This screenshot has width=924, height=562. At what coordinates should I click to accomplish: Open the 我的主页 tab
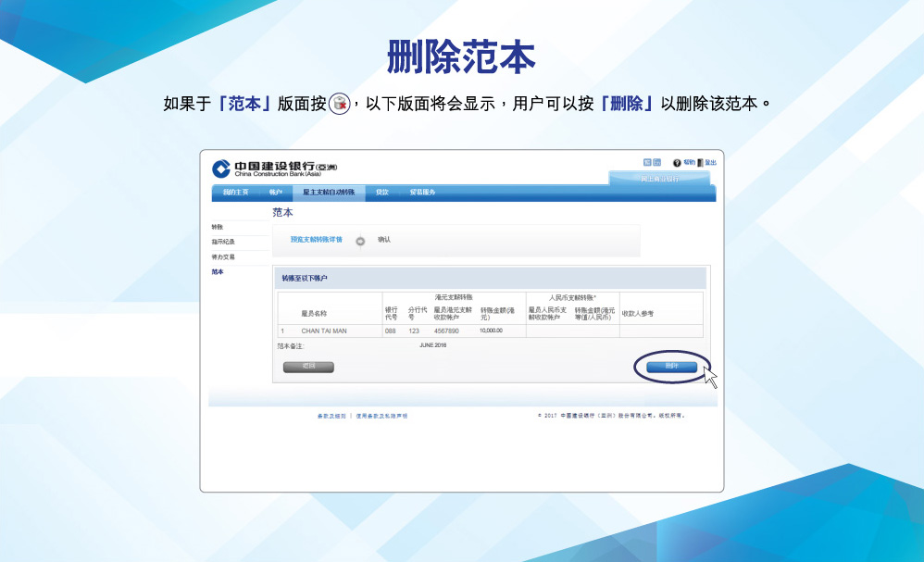pyautogui.click(x=235, y=193)
